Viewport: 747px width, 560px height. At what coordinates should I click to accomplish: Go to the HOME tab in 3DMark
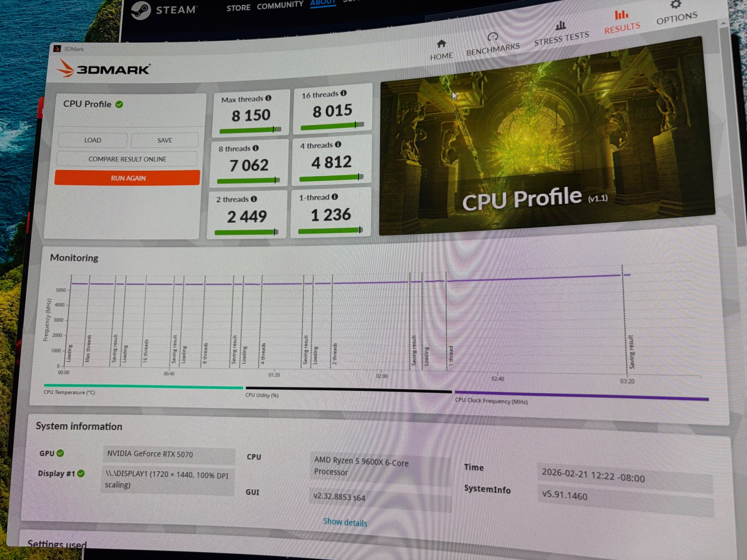coord(441,50)
